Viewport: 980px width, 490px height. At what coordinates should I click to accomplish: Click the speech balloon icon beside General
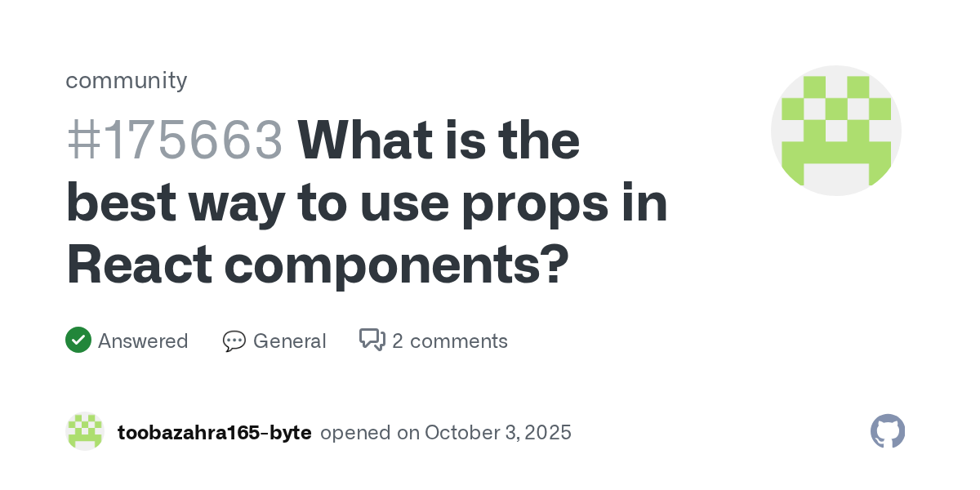tap(234, 341)
